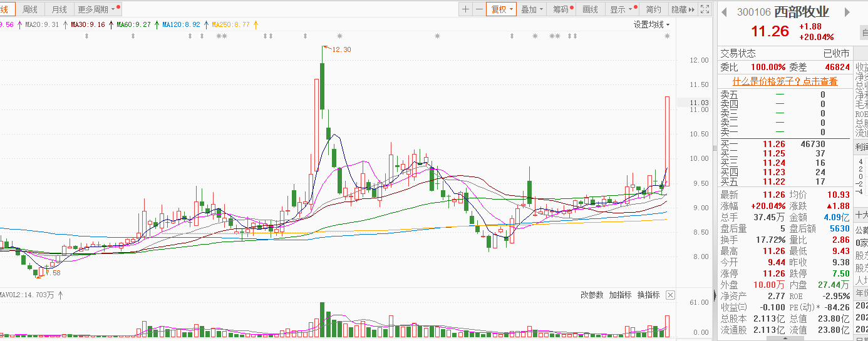Screen dimensions: 868x341
Task: Click 买一 bid price 11.26
Action: point(773,145)
